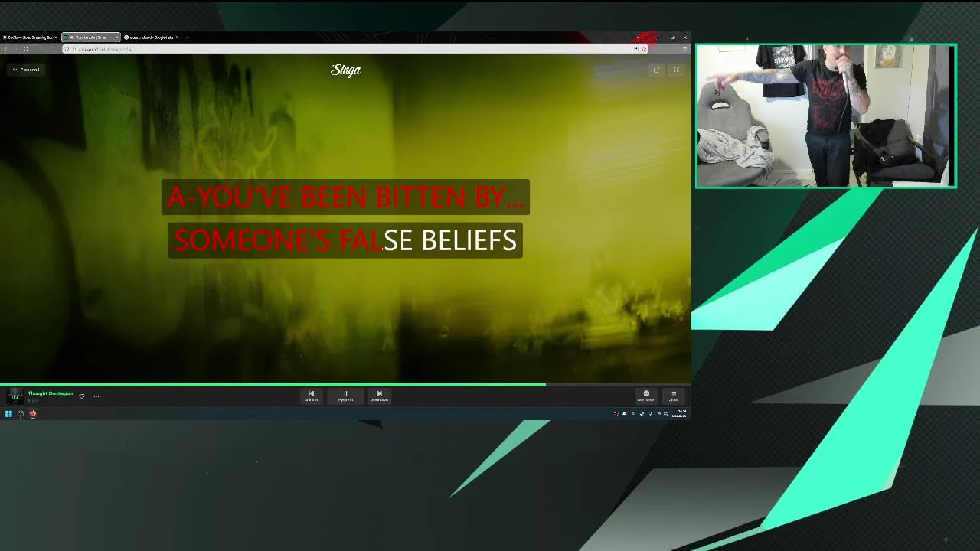Open the Asetukset settings gear

[646, 396]
